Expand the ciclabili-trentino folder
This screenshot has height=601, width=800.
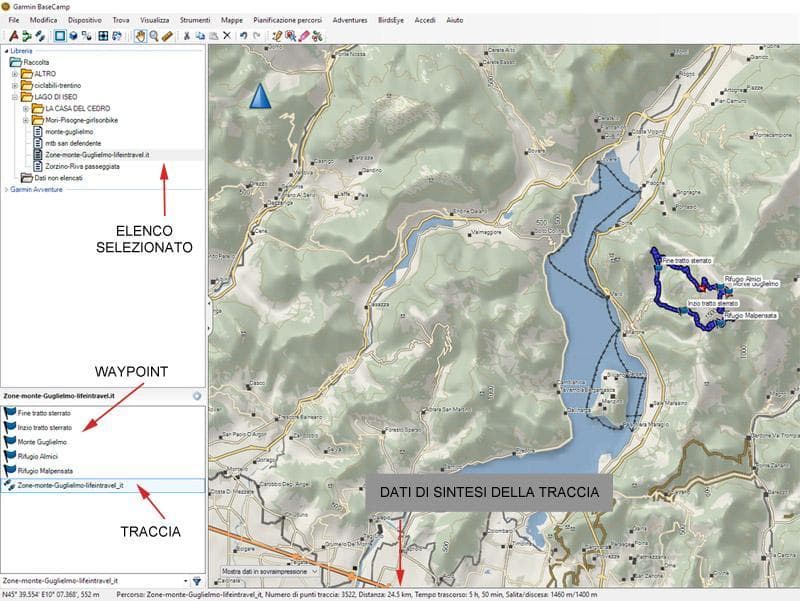tap(15, 86)
